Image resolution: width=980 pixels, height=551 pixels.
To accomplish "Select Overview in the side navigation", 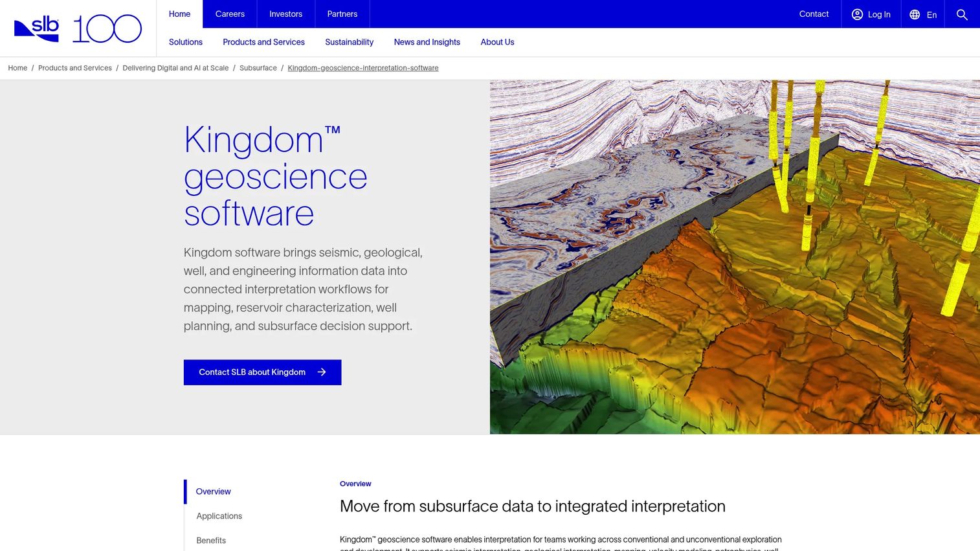I will pyautogui.click(x=214, y=491).
